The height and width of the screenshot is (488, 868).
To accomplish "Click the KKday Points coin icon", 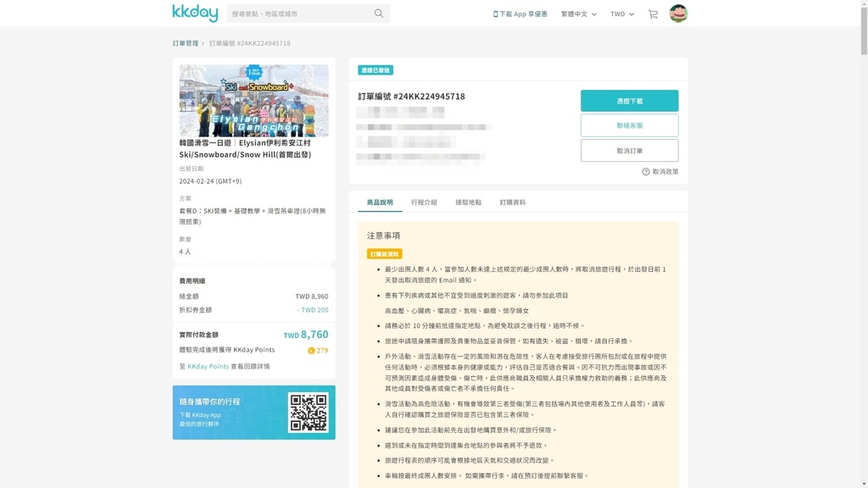I will [311, 350].
